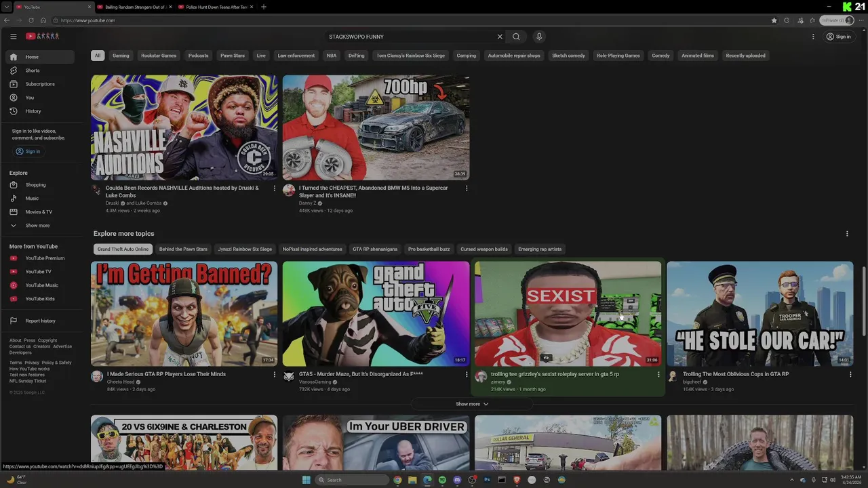
Task: Bookmark page with star icon
Action: pos(774,20)
